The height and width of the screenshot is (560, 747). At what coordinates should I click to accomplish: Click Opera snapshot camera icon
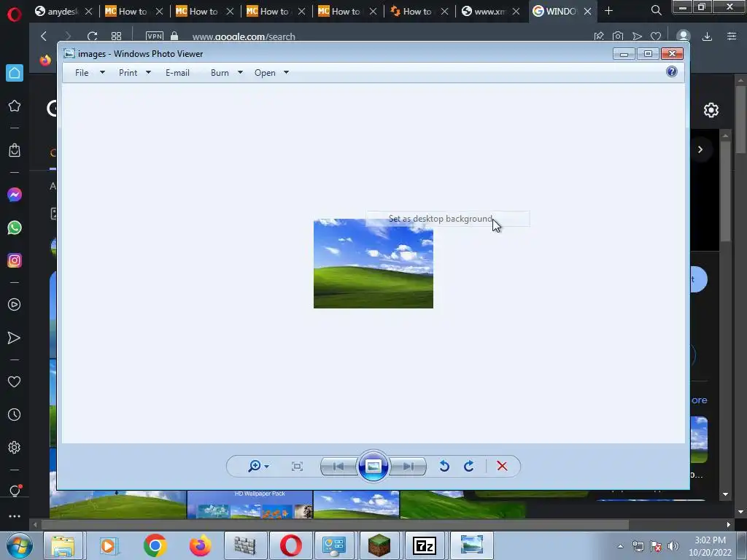(618, 36)
